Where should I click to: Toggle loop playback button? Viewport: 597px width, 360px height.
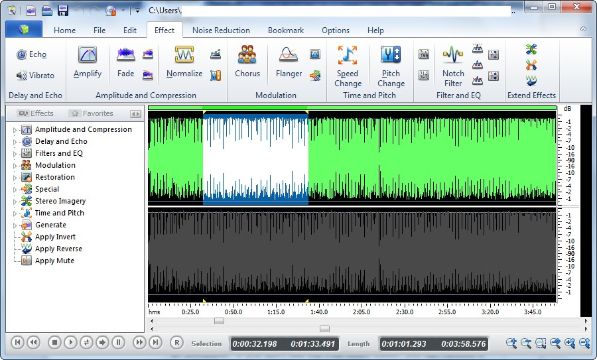click(x=86, y=342)
